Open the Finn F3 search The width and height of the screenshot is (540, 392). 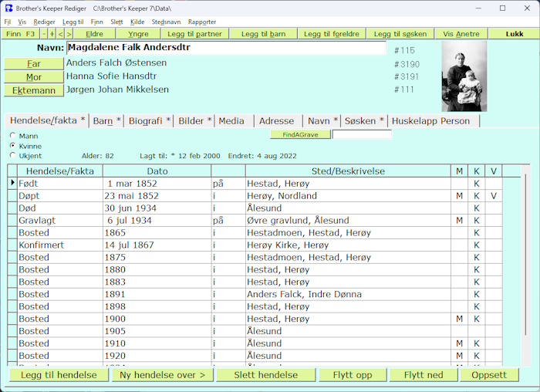[20, 34]
